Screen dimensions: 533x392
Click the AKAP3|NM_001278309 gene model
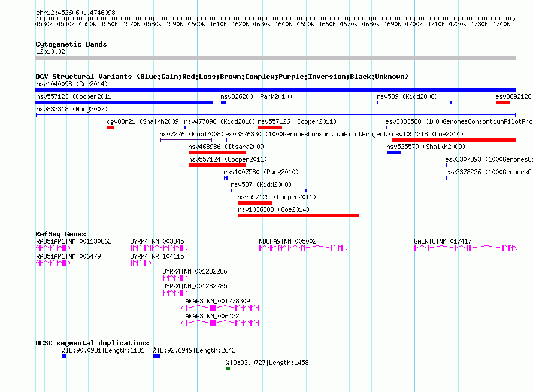pos(220,308)
